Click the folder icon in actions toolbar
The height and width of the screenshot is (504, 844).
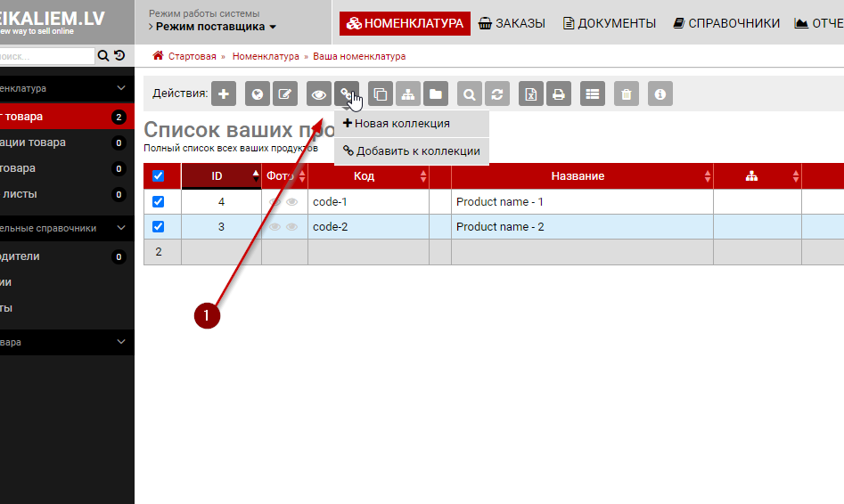[435, 93]
